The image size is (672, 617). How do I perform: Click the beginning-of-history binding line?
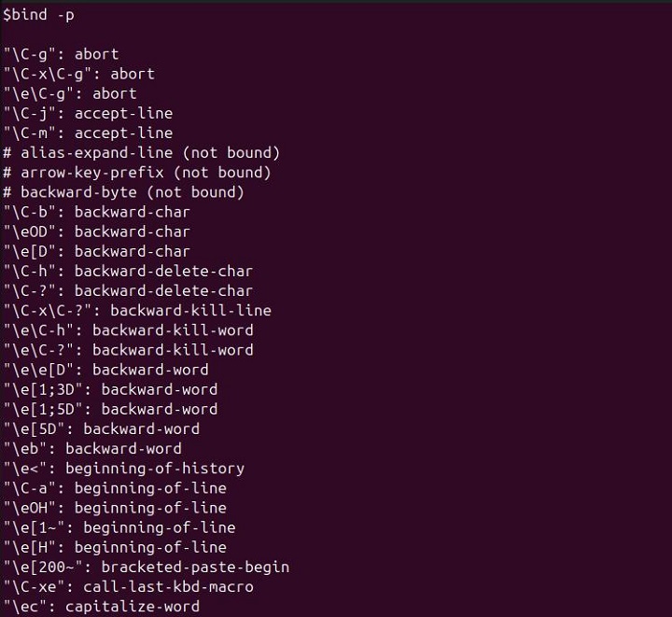pos(124,468)
